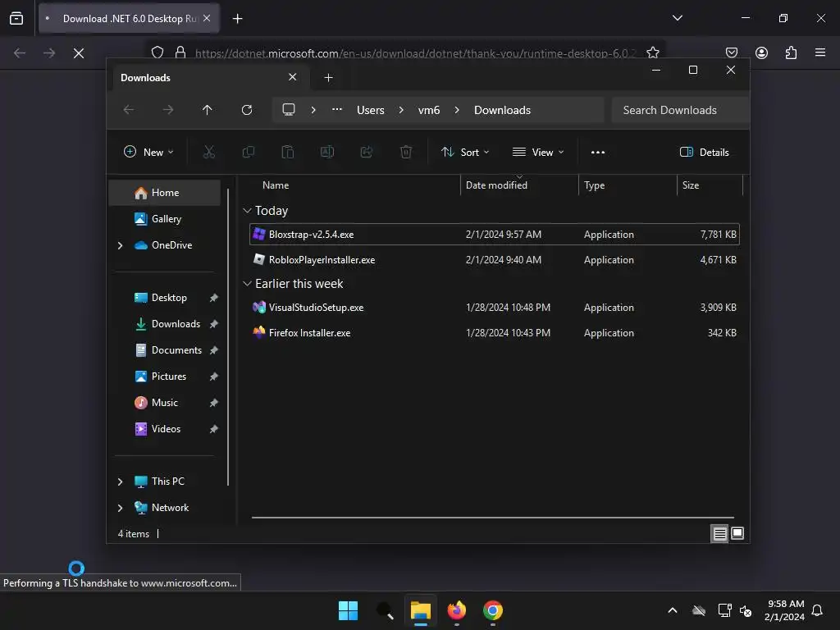The height and width of the screenshot is (630, 840).
Task: Switch to details list view icon in status bar
Action: [x=719, y=533]
